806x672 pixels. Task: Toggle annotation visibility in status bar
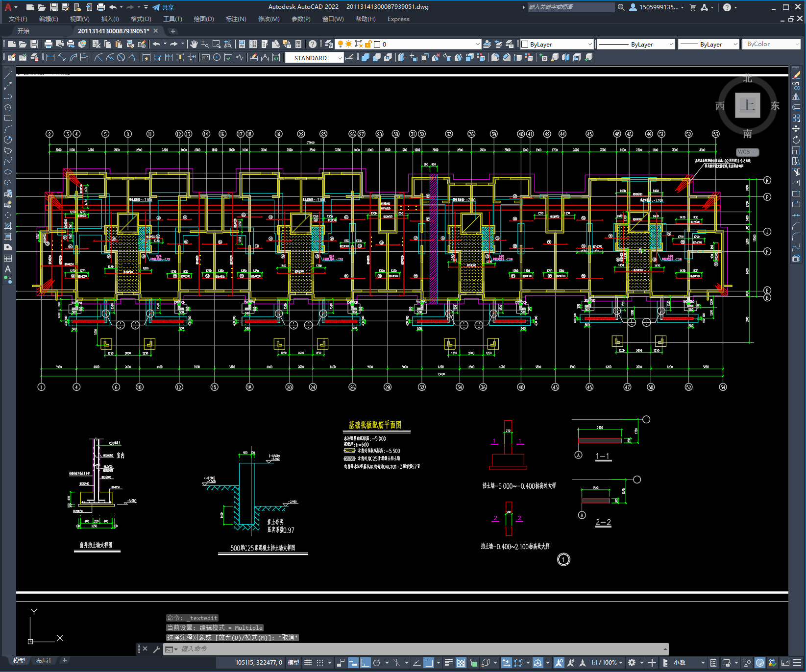pos(559,663)
